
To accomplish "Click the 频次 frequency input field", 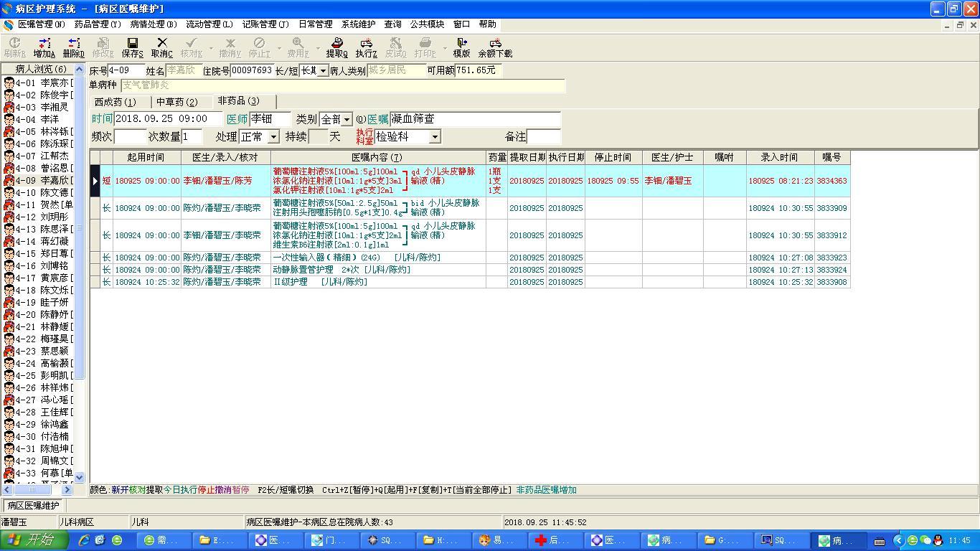I will point(130,136).
